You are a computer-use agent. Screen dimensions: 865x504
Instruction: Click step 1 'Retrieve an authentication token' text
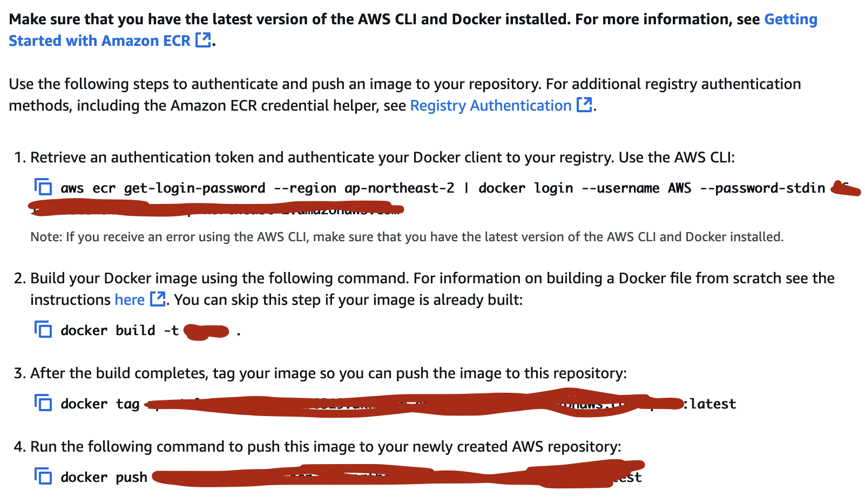click(382, 158)
